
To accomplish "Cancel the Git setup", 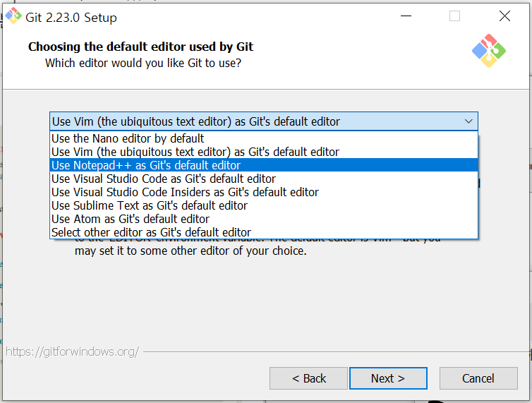I will tap(478, 378).
